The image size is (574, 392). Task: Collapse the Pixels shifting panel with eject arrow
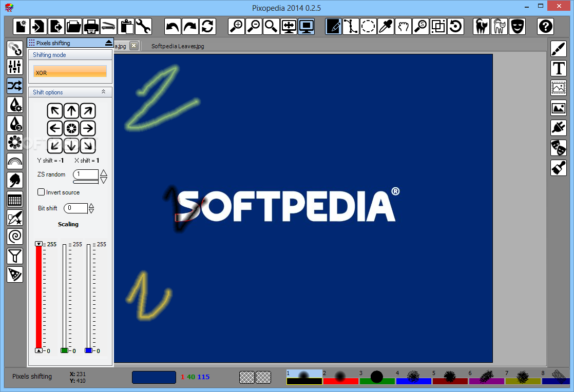[x=109, y=43]
